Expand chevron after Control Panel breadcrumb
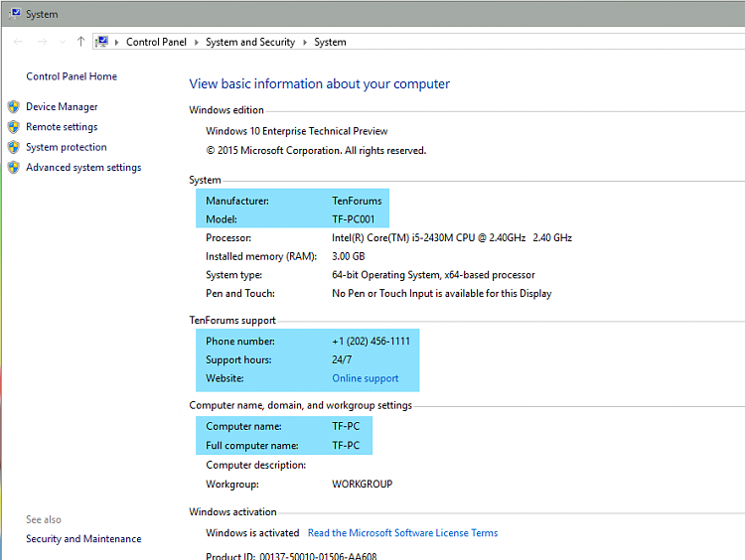The height and width of the screenshot is (560, 745). coord(197,43)
